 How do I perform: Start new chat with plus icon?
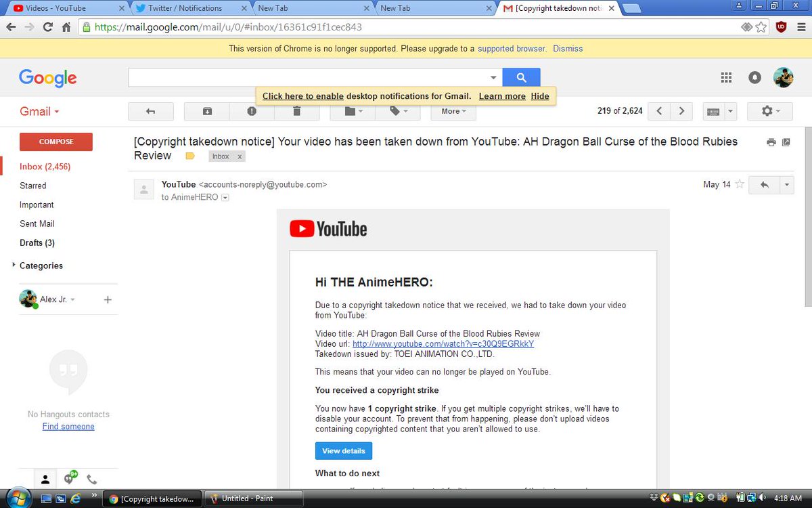tap(107, 299)
